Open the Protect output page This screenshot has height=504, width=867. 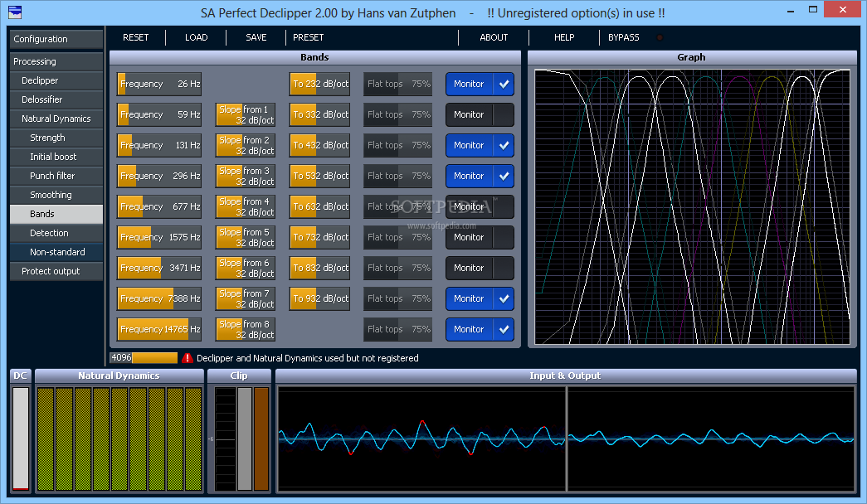tap(56, 271)
